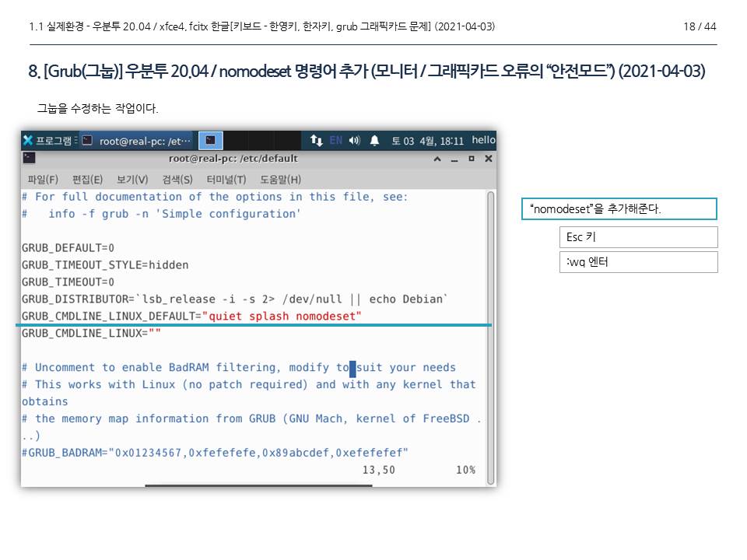Click the EN input method indicator
Image resolution: width=747 pixels, height=560 pixels.
pyautogui.click(x=336, y=141)
